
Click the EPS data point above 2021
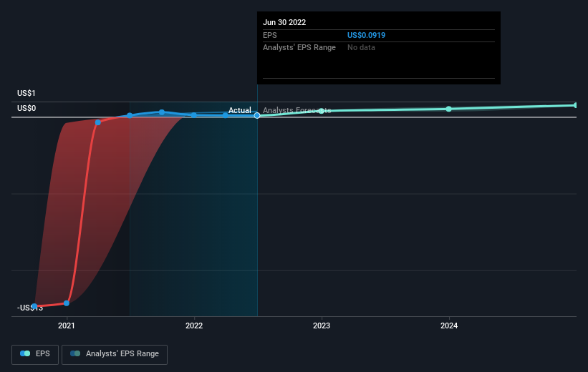point(67,303)
